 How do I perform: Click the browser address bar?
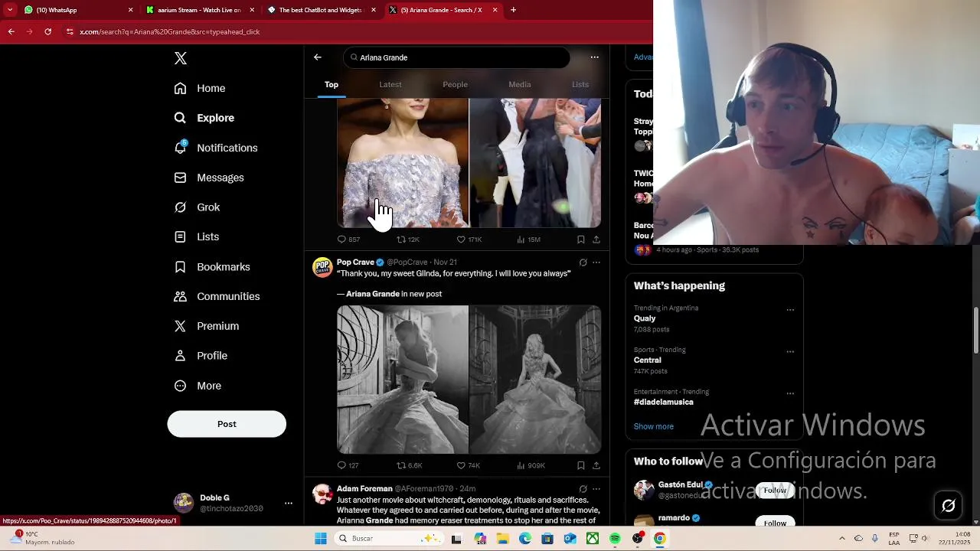click(x=352, y=31)
